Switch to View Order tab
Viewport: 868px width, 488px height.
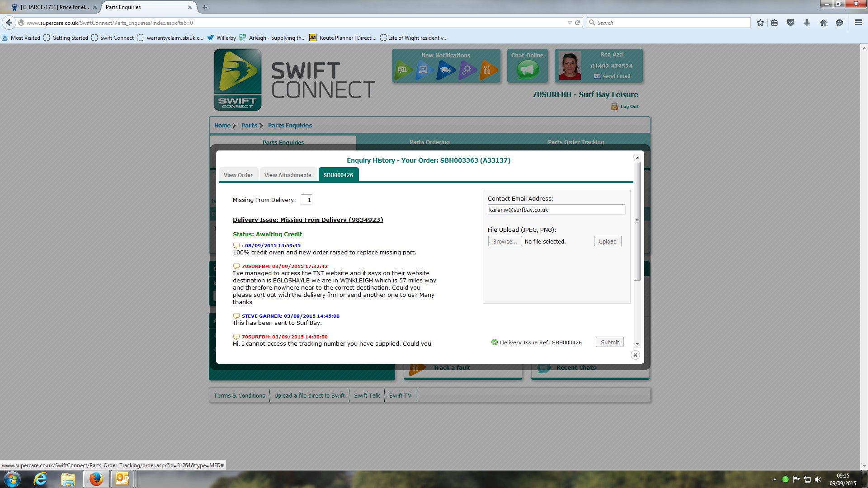[238, 175]
